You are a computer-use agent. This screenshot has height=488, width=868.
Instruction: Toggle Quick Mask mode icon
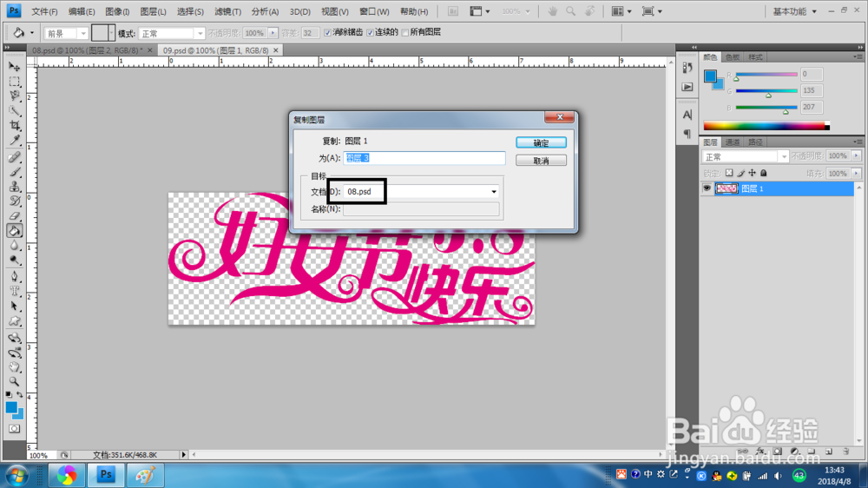tap(15, 429)
